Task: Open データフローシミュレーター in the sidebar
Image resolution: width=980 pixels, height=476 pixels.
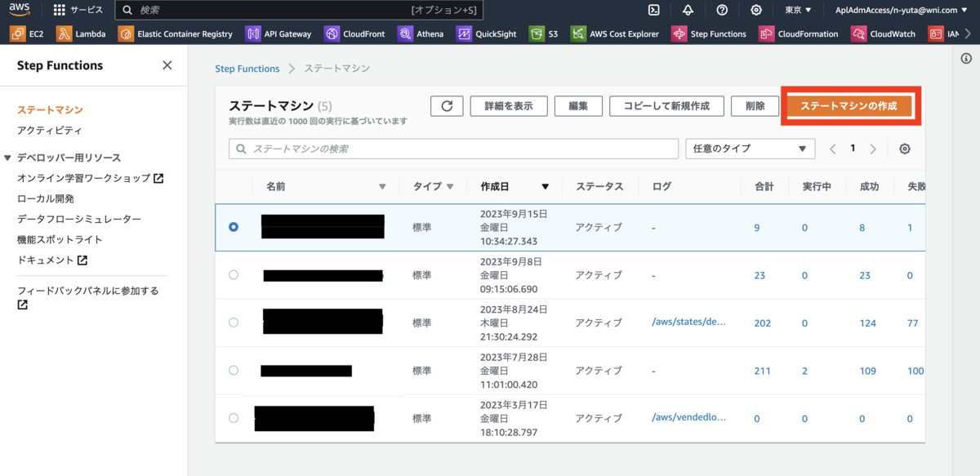Action: click(x=79, y=219)
